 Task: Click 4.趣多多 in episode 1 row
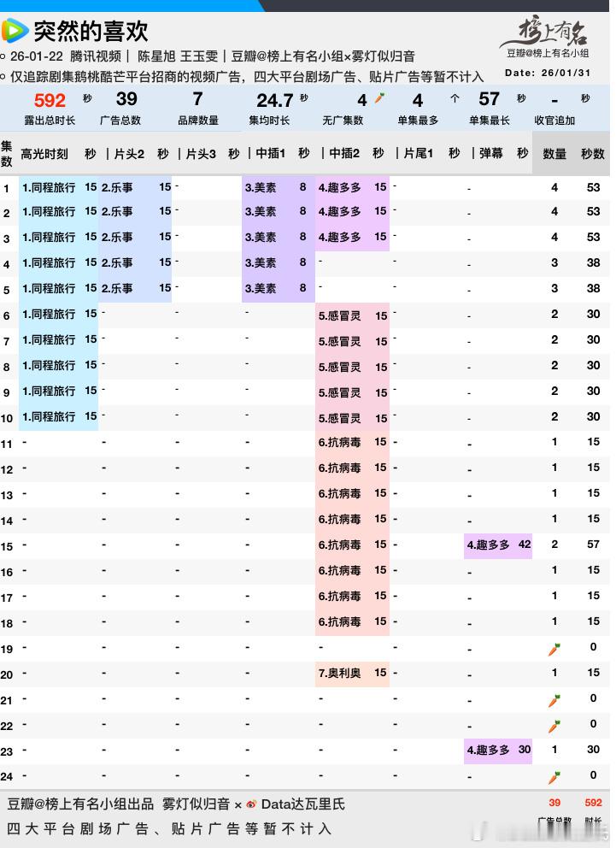pos(339,188)
